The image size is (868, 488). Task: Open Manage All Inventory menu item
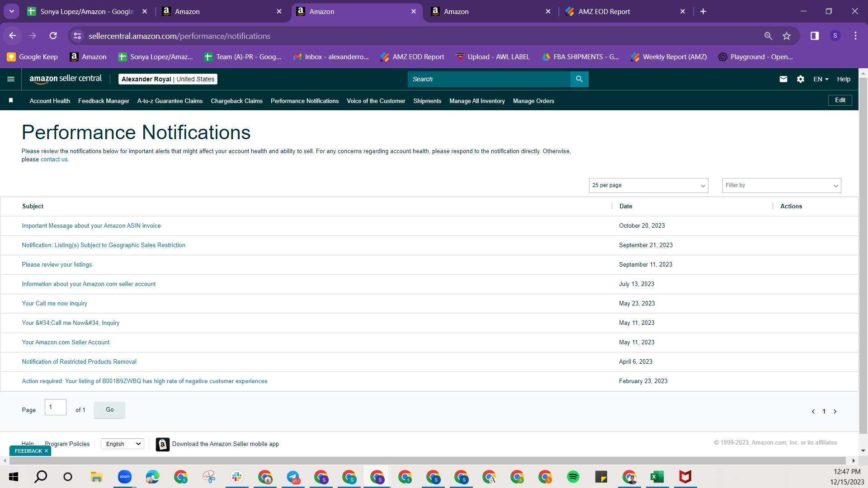point(477,101)
